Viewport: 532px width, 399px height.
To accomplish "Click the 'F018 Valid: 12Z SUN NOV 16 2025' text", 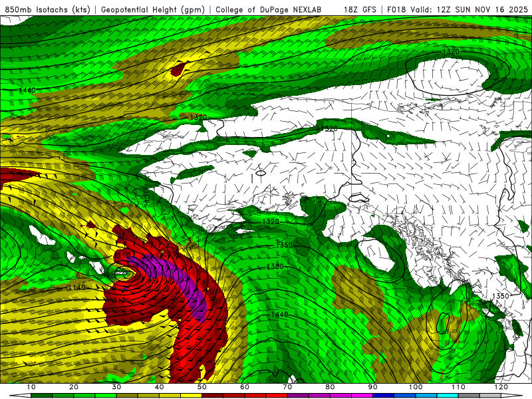I will click(x=458, y=9).
